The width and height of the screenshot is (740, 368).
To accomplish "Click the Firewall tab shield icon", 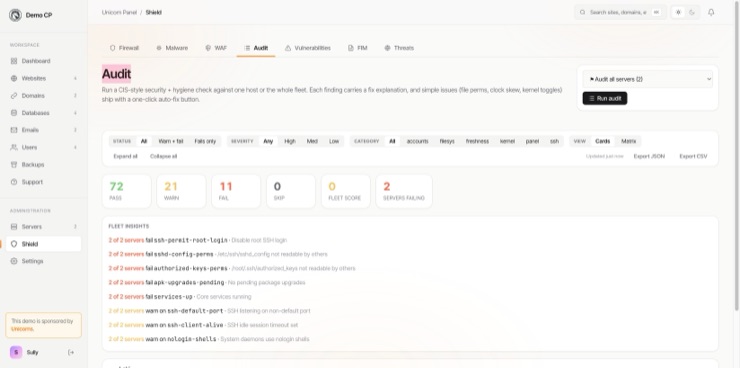I will point(112,48).
